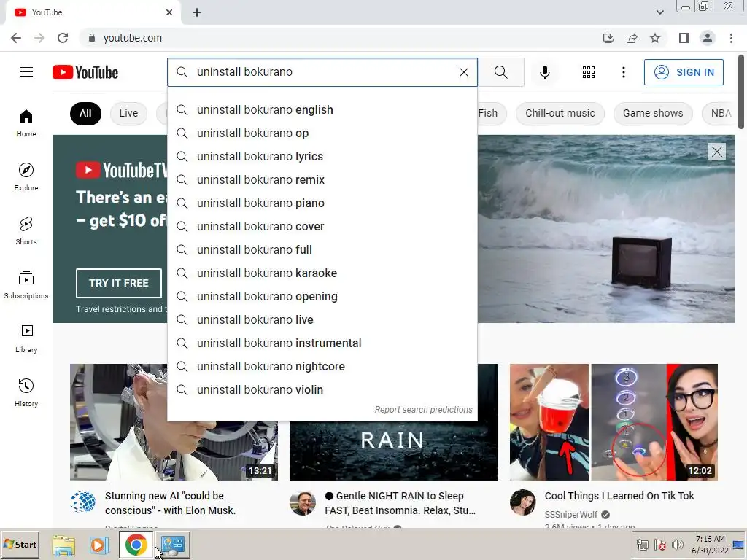
Task: Choose suggestion 'uninstall bokurano karaoke'
Action: (x=322, y=273)
